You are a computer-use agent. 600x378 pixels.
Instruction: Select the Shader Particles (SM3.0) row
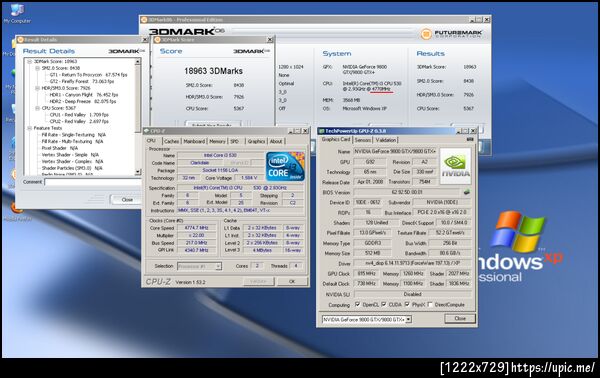pyautogui.click(x=72, y=168)
